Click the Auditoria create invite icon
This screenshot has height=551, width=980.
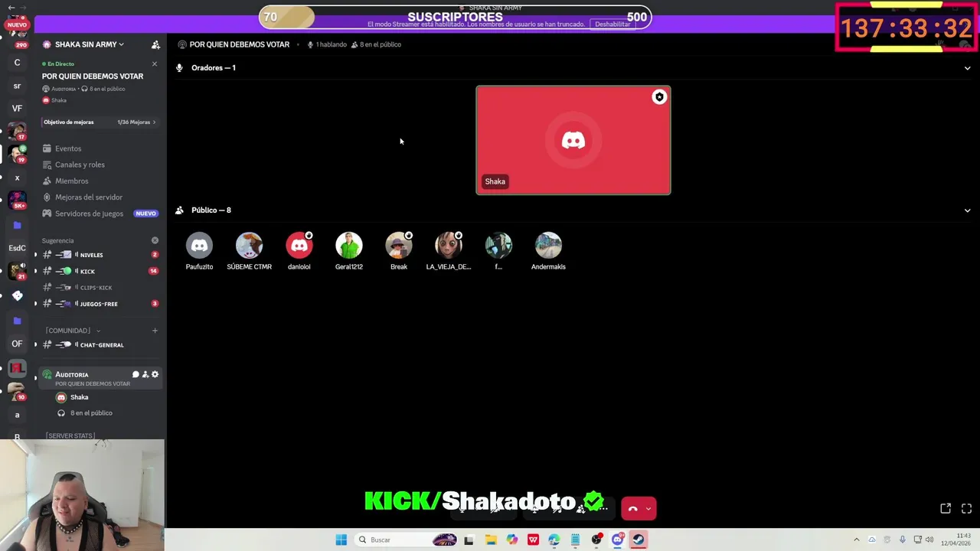pyautogui.click(x=145, y=374)
